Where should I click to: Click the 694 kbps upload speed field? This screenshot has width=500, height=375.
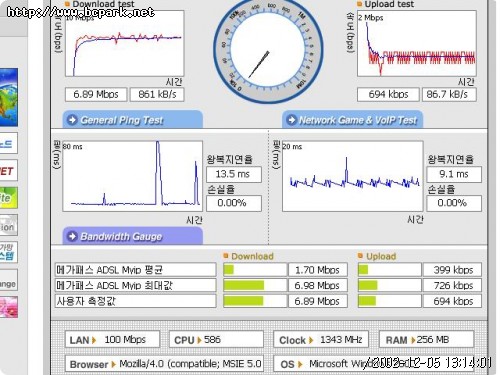coord(388,94)
